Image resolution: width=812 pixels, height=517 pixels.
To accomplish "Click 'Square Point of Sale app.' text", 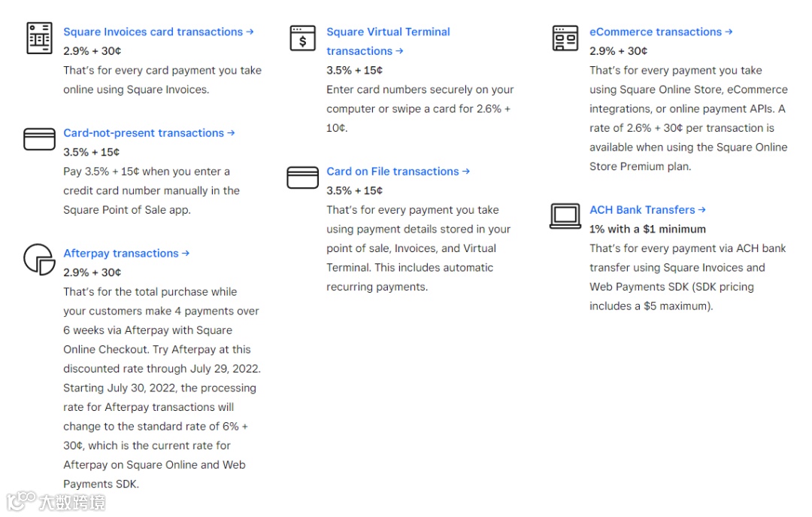I will click(127, 209).
